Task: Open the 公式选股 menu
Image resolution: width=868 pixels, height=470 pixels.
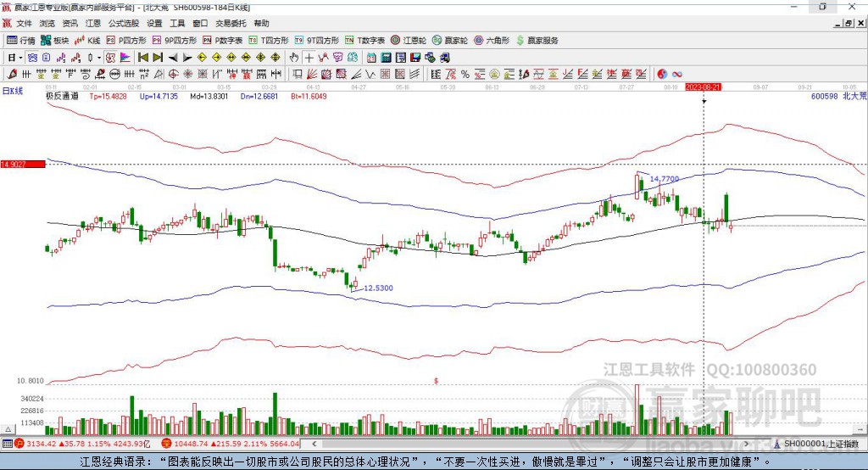Action: (124, 23)
